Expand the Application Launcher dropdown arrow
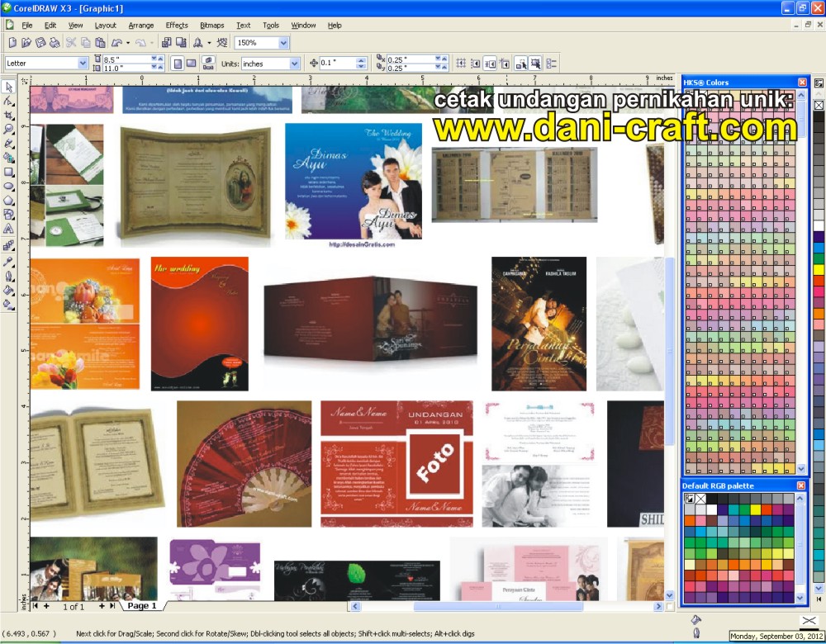 (209, 43)
